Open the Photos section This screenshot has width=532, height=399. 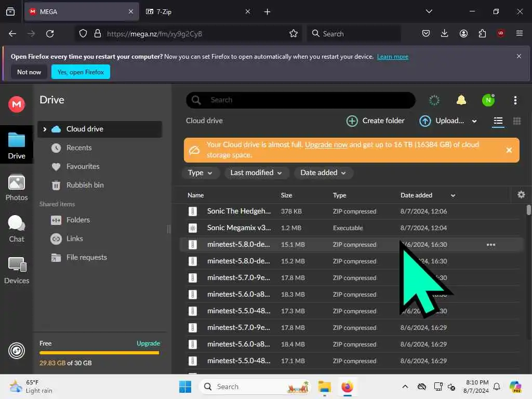point(17,187)
